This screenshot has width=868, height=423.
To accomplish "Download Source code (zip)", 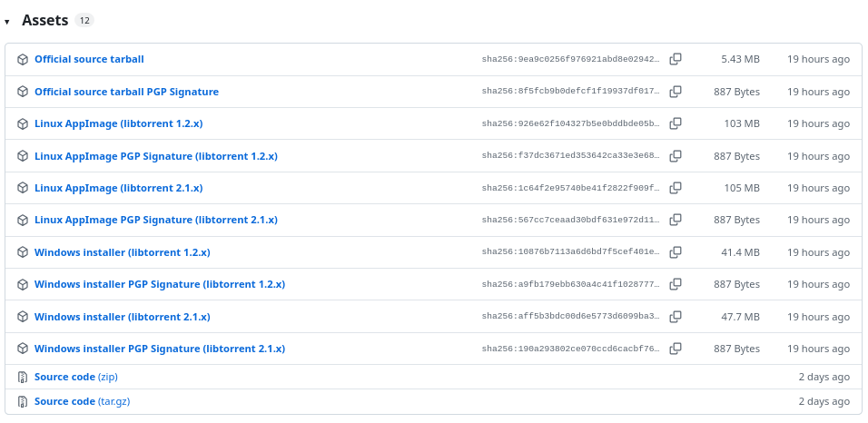I will pyautogui.click(x=76, y=377).
